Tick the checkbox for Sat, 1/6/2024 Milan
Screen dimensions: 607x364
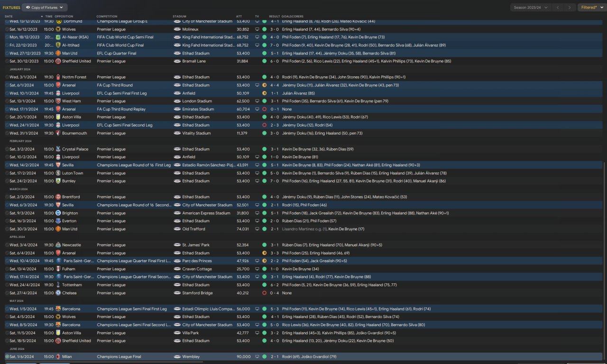pyautogui.click(x=7, y=356)
